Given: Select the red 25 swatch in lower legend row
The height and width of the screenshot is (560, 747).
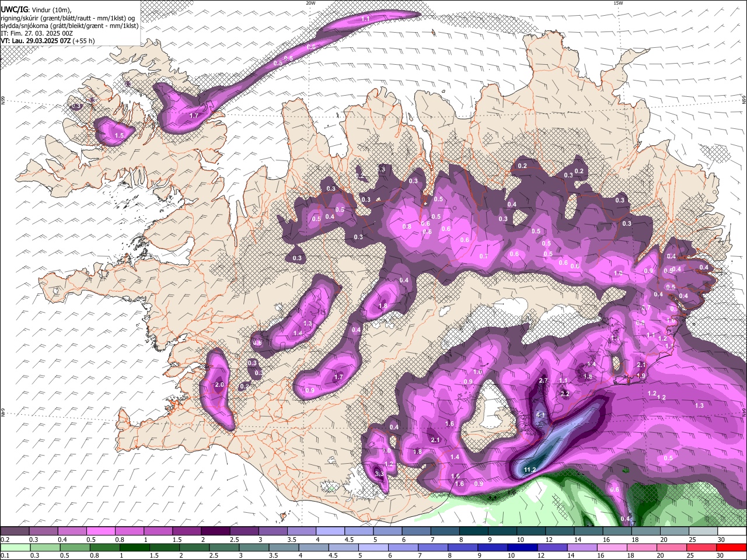Looking at the screenshot, I should (x=701, y=547).
